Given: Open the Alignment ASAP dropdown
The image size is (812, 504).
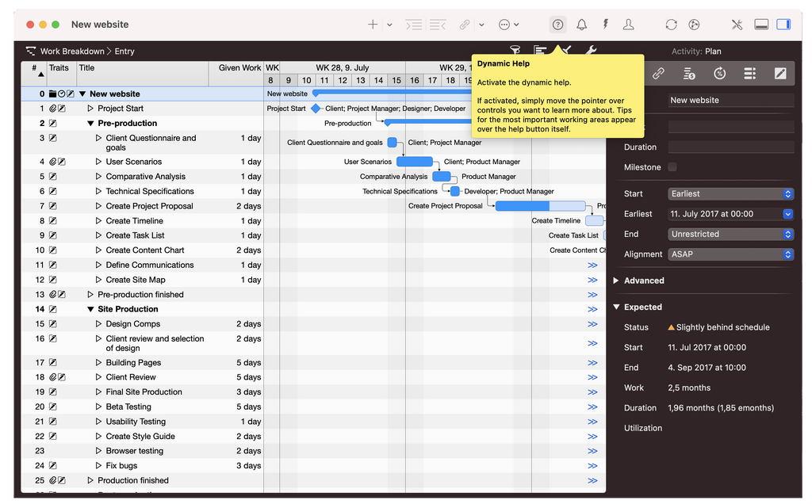Looking at the screenshot, I should point(730,254).
